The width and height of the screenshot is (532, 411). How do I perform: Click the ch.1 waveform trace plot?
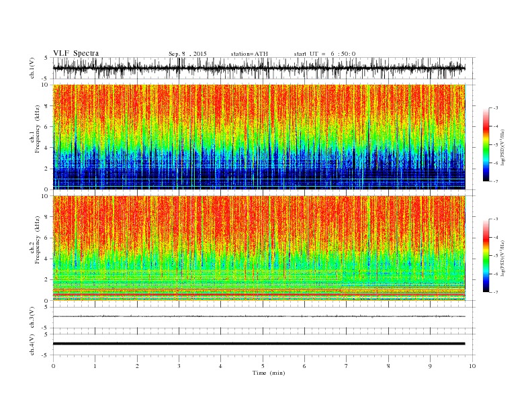click(x=259, y=68)
